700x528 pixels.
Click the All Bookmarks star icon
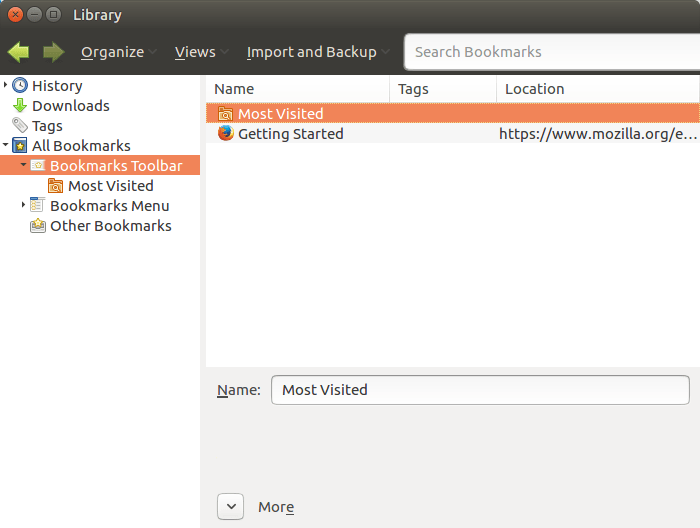click(20, 146)
